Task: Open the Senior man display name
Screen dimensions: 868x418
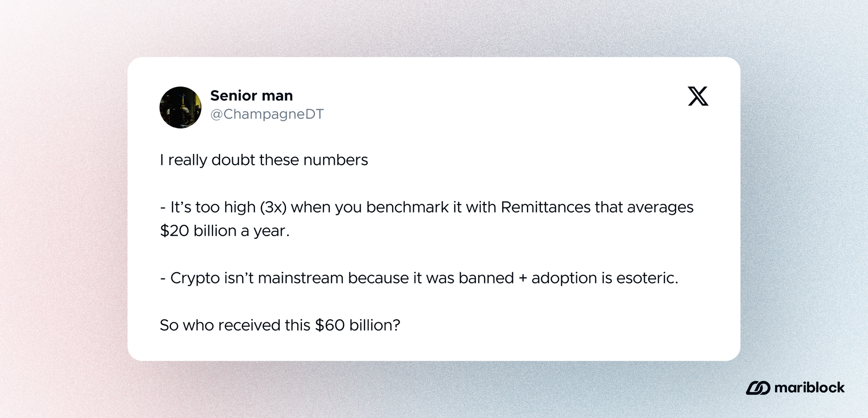Action: (x=251, y=95)
